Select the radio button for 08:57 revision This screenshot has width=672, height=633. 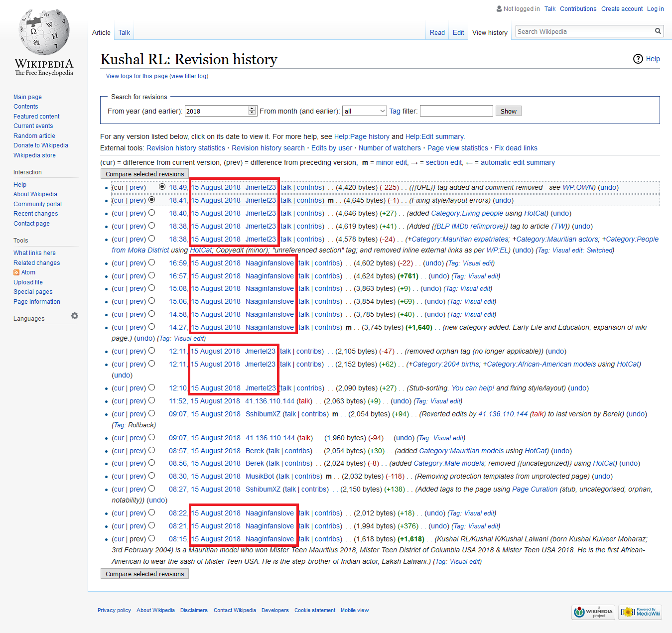[x=152, y=450]
